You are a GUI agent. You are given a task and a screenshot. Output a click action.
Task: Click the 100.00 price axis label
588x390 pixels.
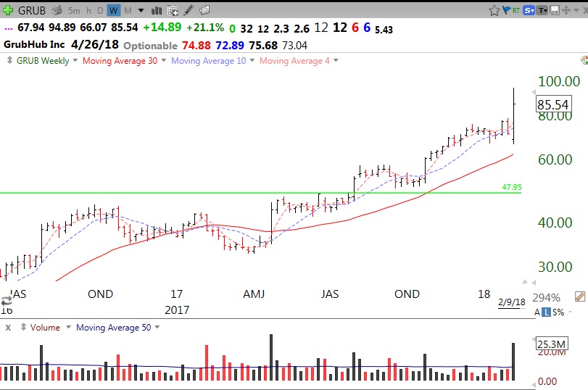(x=559, y=81)
